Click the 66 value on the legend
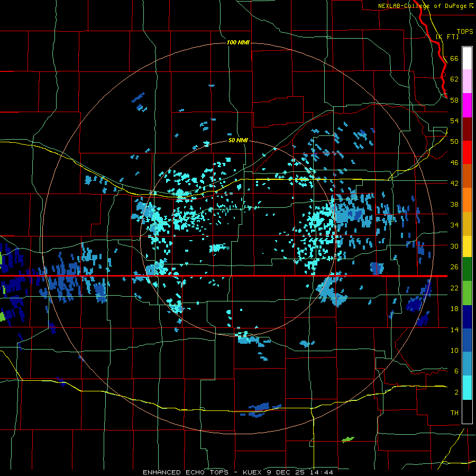Image resolution: width=476 pixels, height=476 pixels. (454, 58)
